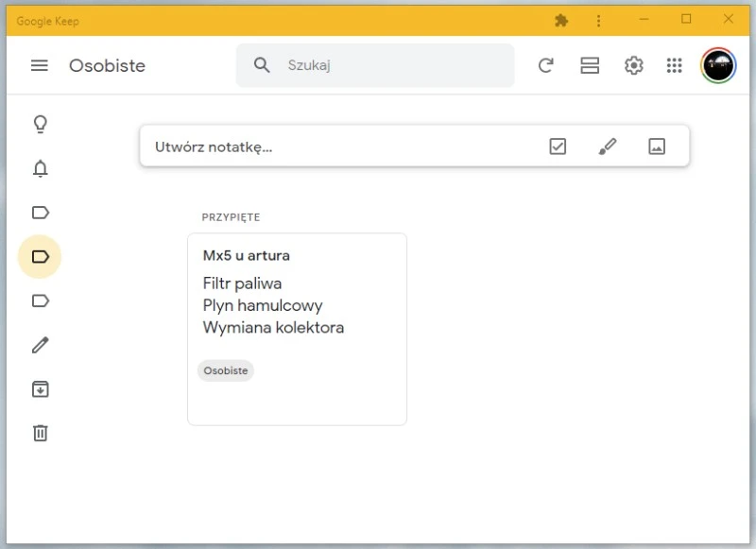
Task: Open the Google apps grid
Action: [674, 65]
